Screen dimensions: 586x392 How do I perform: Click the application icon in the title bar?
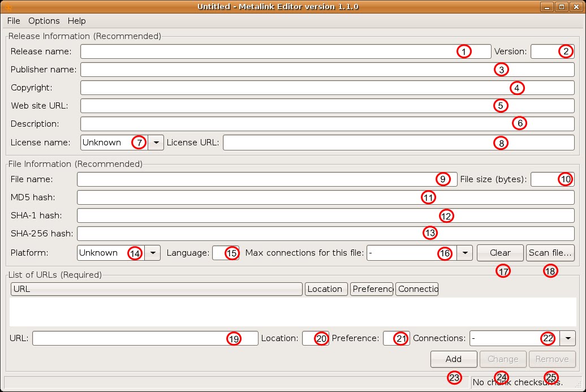[7, 7]
